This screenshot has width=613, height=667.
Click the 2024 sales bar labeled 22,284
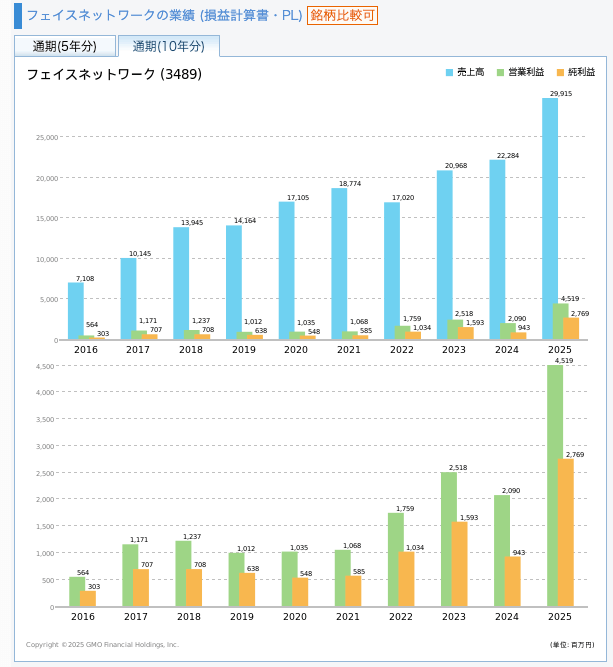pos(497,249)
